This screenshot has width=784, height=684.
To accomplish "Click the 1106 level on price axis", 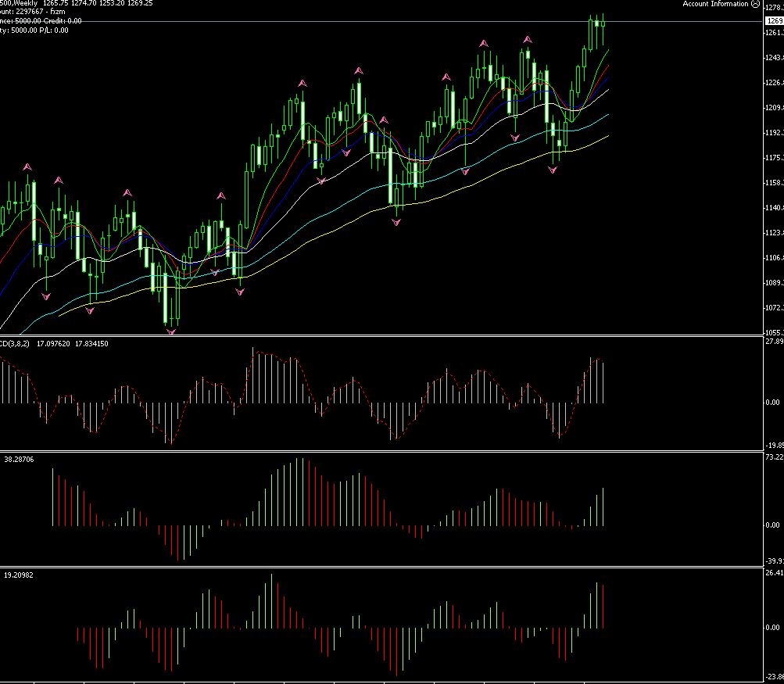I will (772, 258).
